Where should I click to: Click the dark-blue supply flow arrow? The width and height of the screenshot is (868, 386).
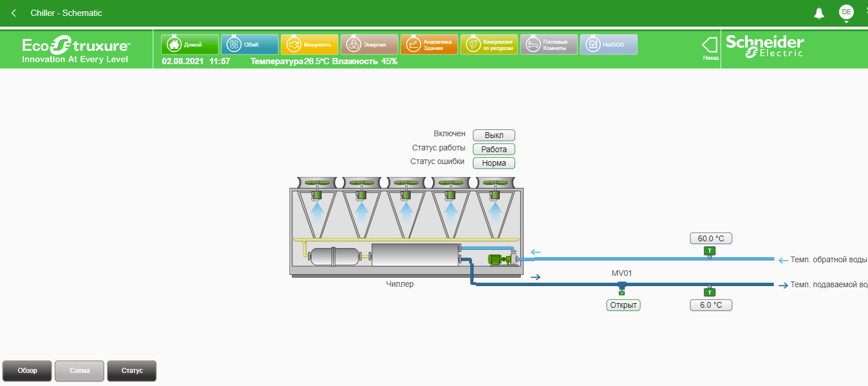pyautogui.click(x=536, y=278)
